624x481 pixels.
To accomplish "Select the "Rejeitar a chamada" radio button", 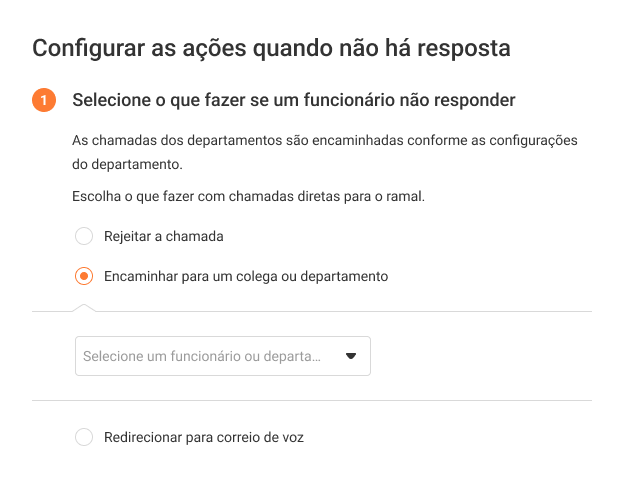I will pyautogui.click(x=84, y=237).
